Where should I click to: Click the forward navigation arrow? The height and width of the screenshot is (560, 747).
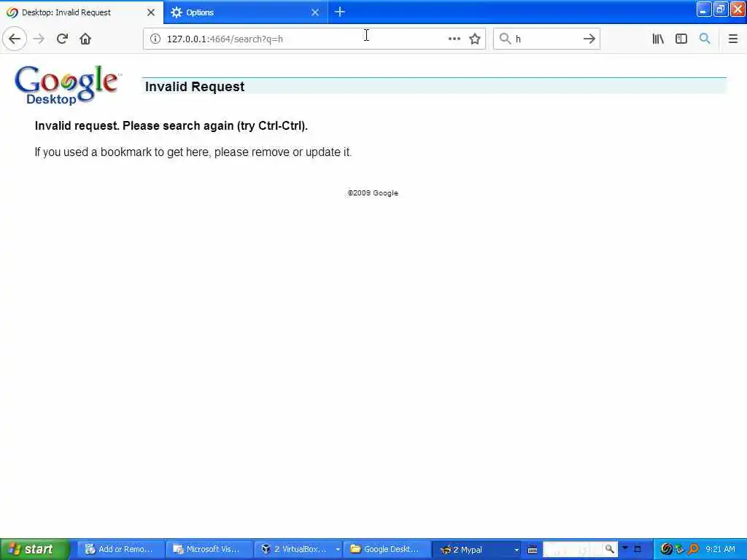pyautogui.click(x=39, y=39)
